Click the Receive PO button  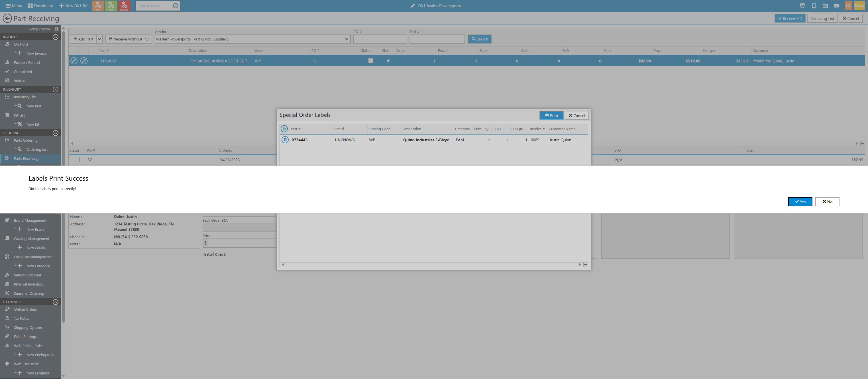click(x=790, y=19)
